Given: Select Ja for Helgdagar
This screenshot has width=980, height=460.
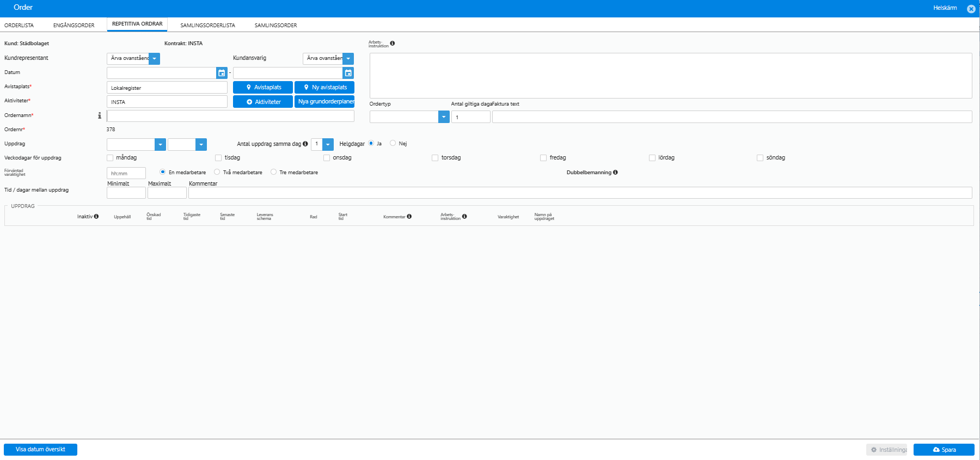Looking at the screenshot, I should tap(371, 143).
